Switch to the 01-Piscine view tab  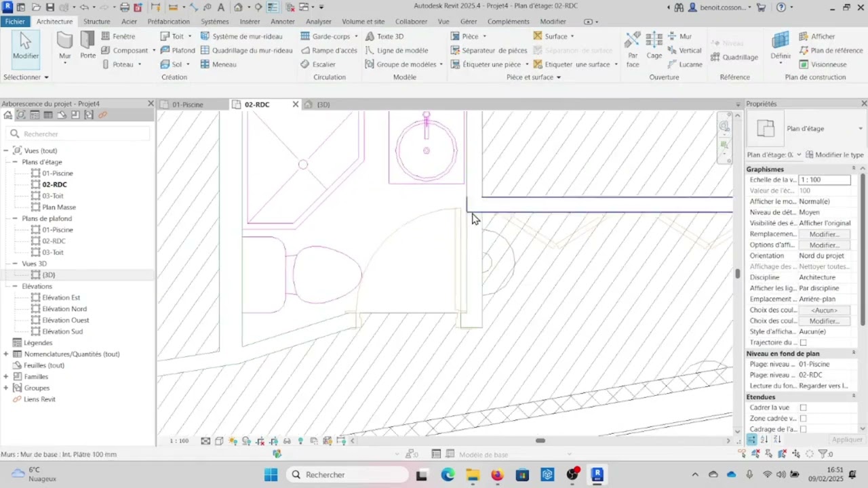tap(187, 104)
